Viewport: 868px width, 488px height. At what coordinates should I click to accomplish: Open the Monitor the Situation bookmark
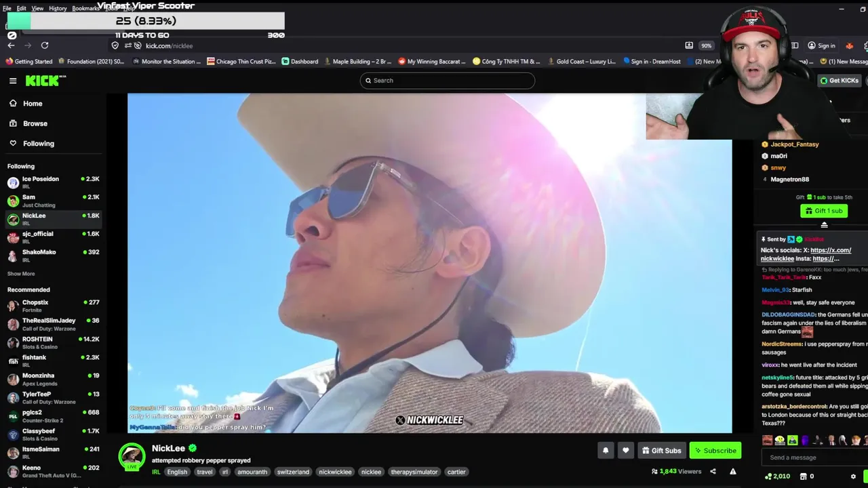pos(166,61)
